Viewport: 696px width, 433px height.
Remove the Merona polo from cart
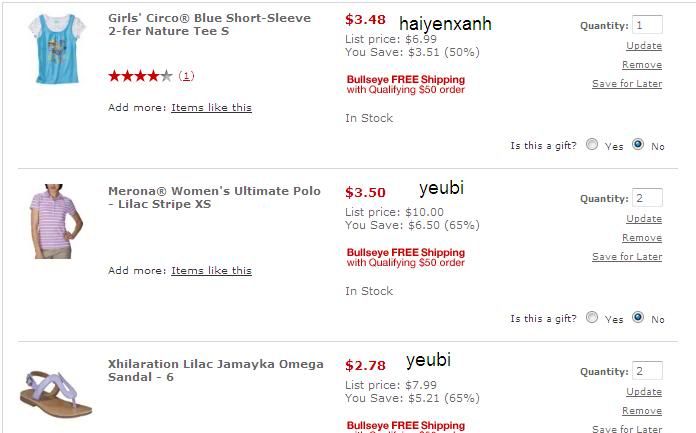coord(641,238)
